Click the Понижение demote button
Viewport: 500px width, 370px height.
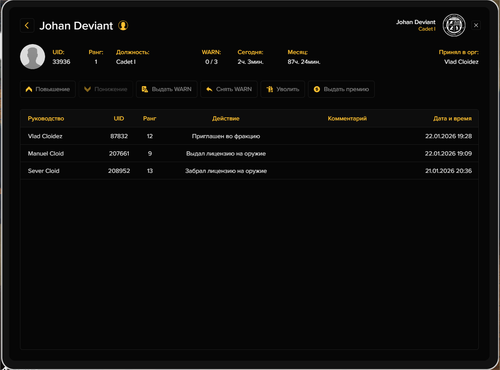coord(106,89)
